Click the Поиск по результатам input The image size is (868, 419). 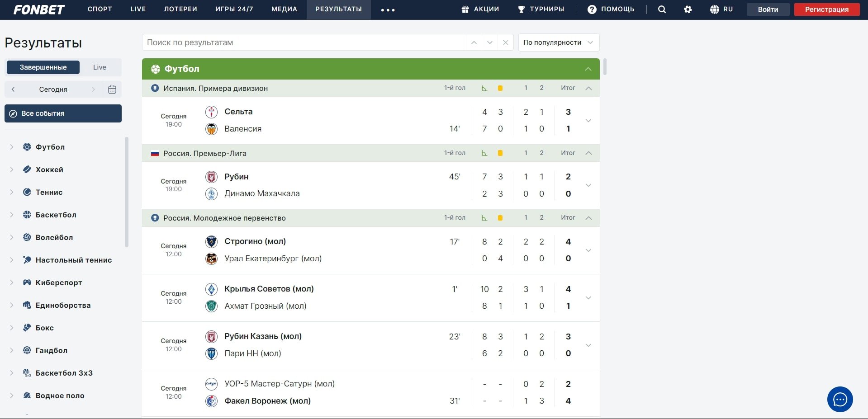304,42
